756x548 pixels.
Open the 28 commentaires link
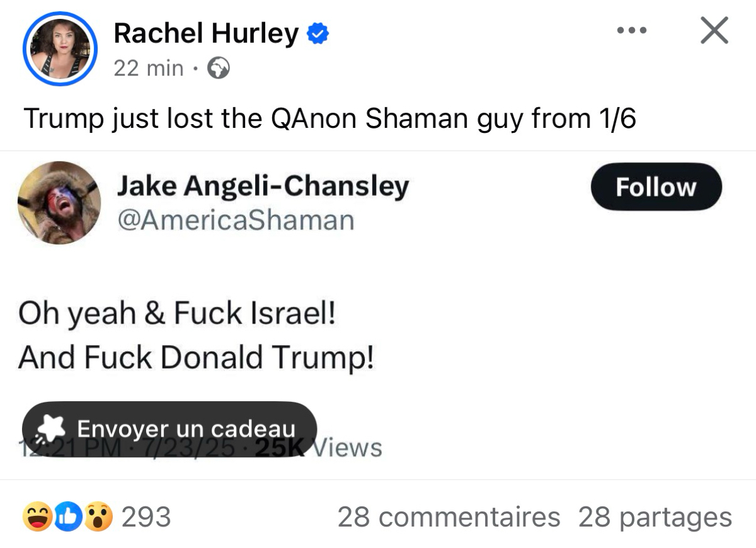click(449, 517)
